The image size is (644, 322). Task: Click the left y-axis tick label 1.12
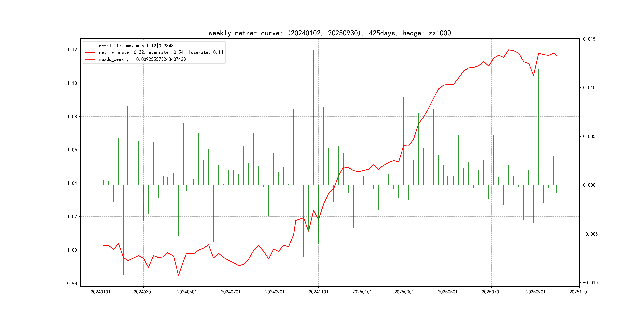[x=72, y=50]
